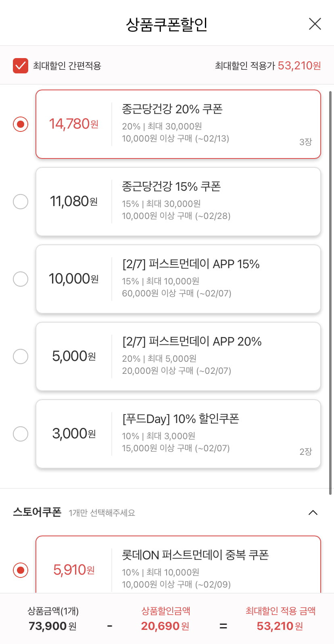Click the 최대할인 적용 금액 53,210원 total
334x644 pixels.
tap(280, 619)
